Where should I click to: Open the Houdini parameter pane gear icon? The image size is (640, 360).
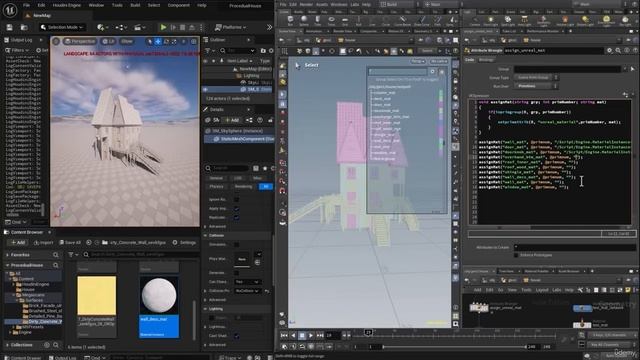[609, 51]
